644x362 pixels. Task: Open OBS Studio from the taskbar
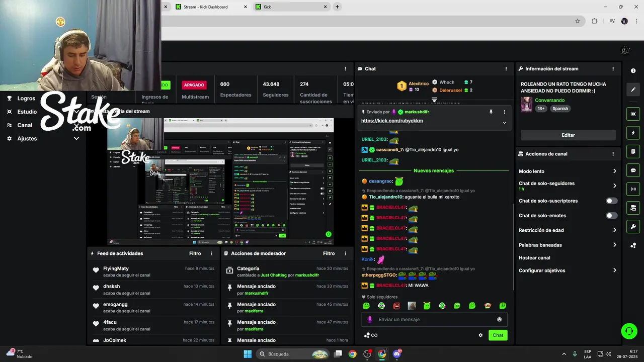(367, 354)
